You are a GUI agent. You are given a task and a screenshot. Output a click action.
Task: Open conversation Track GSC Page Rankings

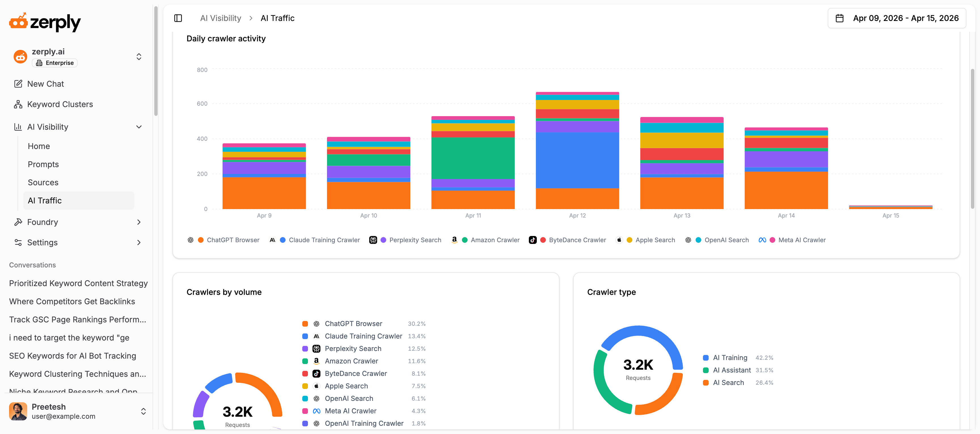point(78,320)
